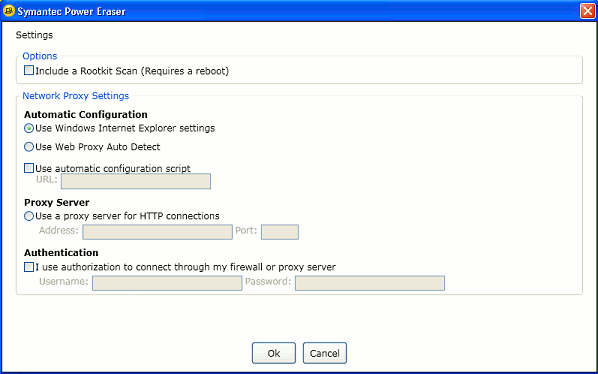The width and height of the screenshot is (598, 374).
Task: Click the Username input field
Action: [167, 283]
